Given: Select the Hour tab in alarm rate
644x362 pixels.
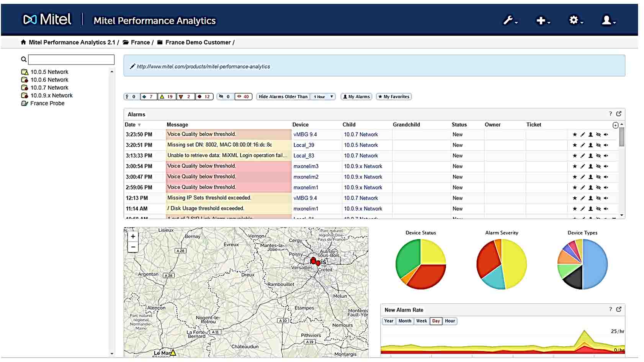Looking at the screenshot, I should (450, 321).
